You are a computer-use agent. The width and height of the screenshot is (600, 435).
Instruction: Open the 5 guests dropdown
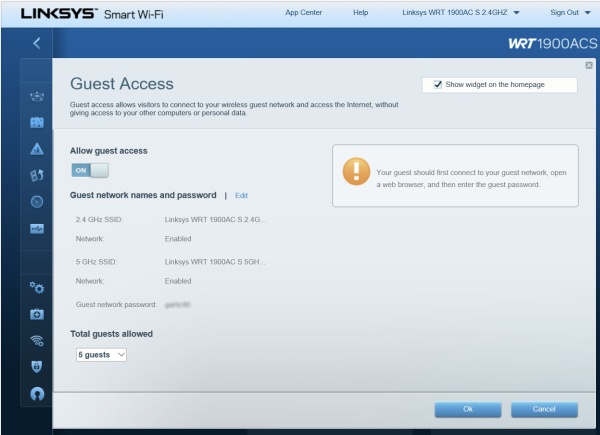point(101,355)
